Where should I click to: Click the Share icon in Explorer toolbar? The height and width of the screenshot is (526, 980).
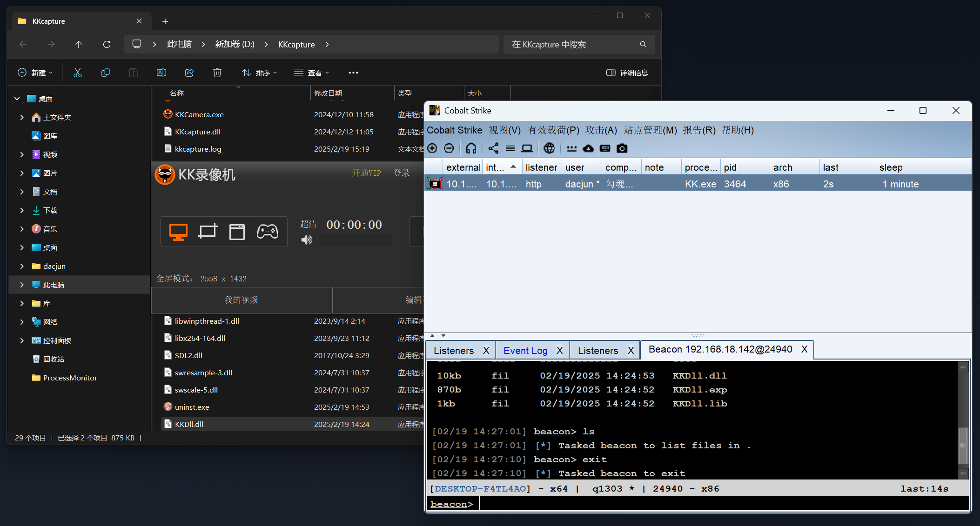tap(189, 73)
